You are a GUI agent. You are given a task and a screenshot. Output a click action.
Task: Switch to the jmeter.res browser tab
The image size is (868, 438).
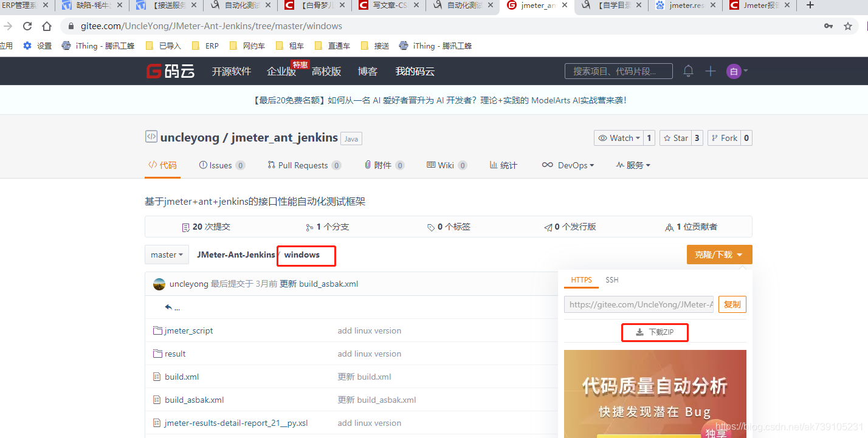click(x=686, y=5)
